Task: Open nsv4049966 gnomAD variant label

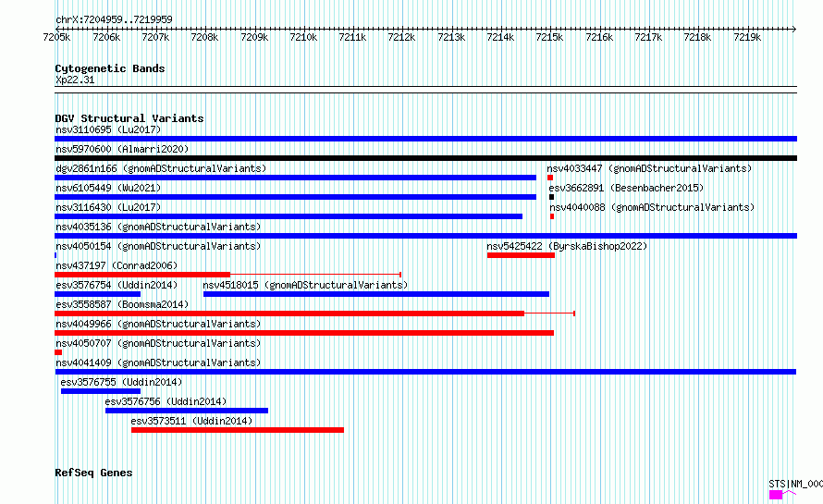Action: tap(158, 324)
